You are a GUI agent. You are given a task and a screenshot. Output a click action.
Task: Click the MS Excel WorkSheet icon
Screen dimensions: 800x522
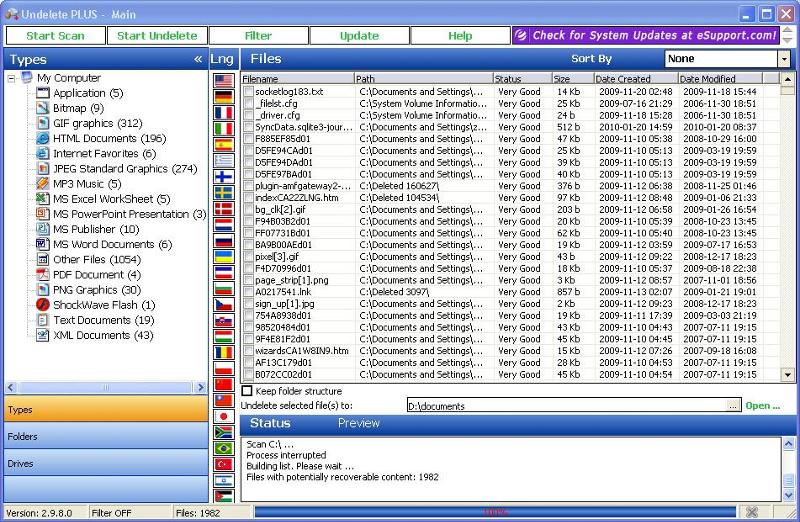pyautogui.click(x=43, y=198)
